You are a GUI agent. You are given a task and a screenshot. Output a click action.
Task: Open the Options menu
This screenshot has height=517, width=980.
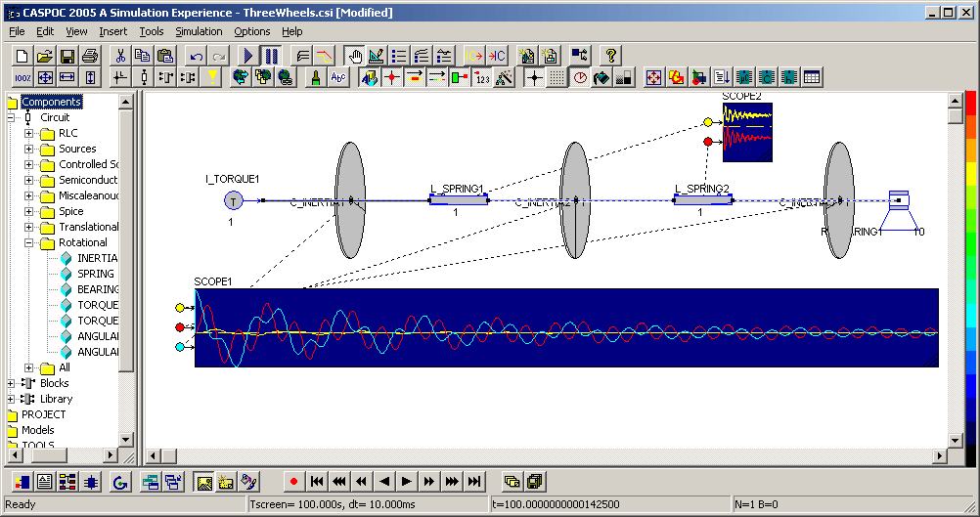[252, 31]
